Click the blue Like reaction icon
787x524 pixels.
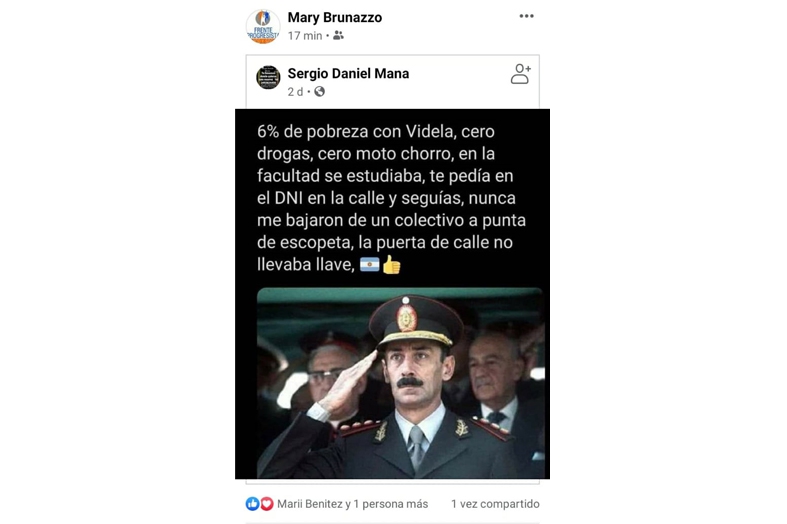pyautogui.click(x=252, y=503)
